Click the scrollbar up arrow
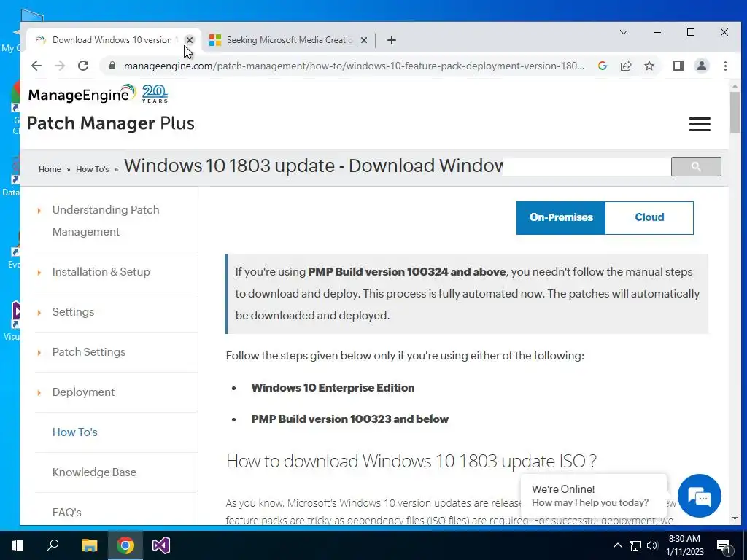Image resolution: width=747 pixels, height=560 pixels. tap(735, 86)
